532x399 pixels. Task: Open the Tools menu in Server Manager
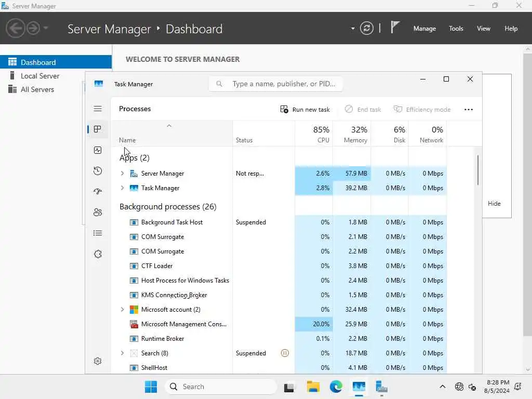456,29
